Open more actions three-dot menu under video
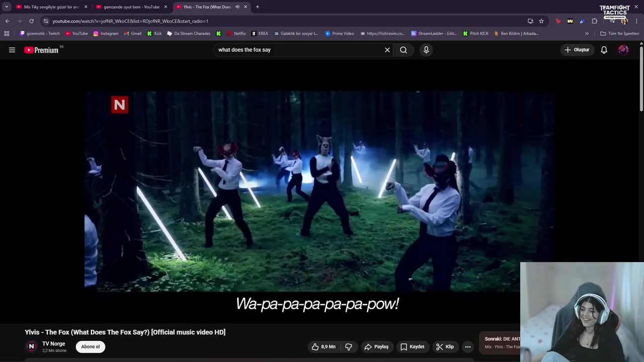The height and width of the screenshot is (362, 644). (468, 346)
